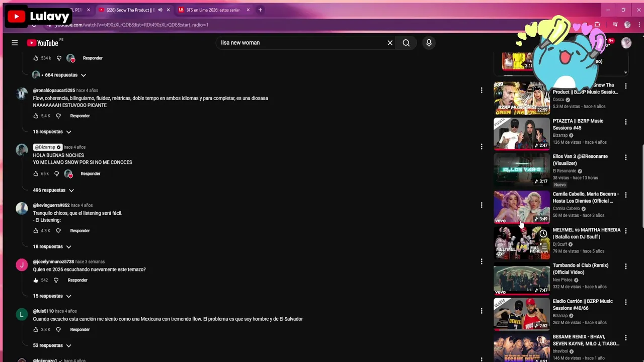Open the YouTube hamburger guide menu

click(15, 43)
